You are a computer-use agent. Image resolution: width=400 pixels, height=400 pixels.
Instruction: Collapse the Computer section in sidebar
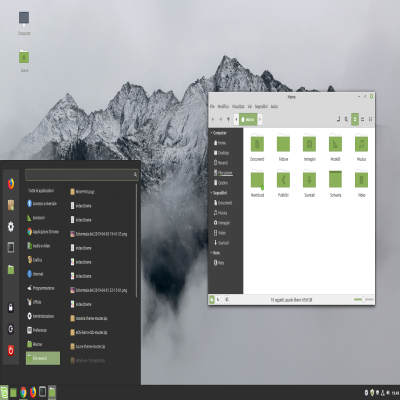click(x=211, y=133)
